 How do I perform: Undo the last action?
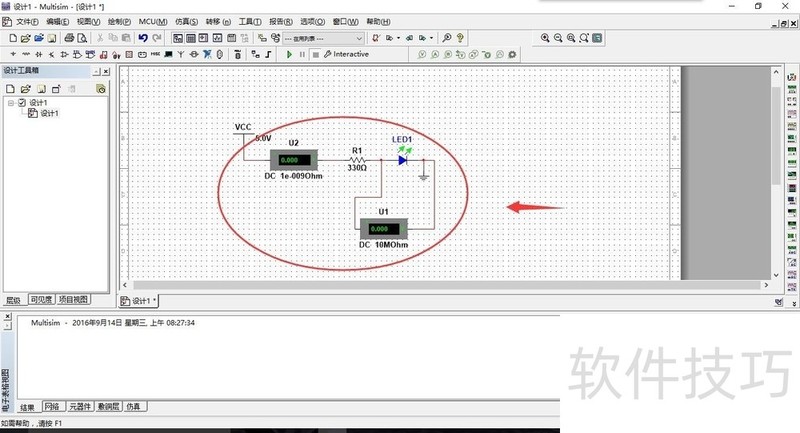143,38
